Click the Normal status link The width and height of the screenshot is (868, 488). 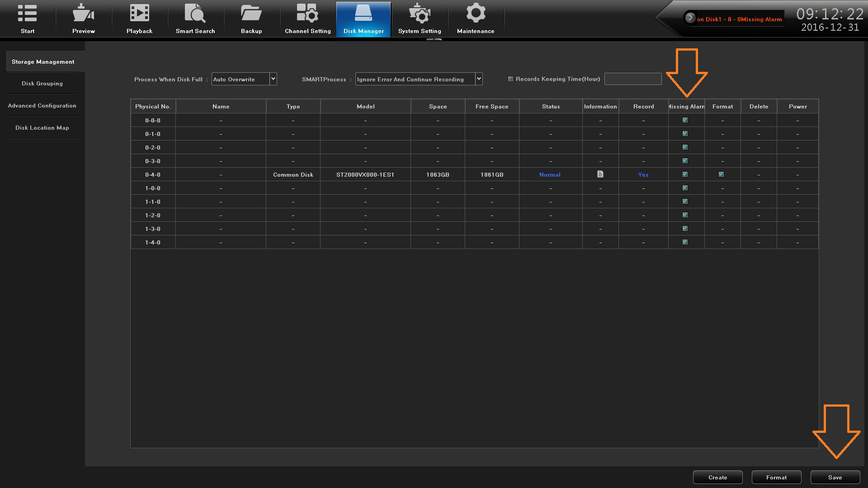tap(550, 174)
